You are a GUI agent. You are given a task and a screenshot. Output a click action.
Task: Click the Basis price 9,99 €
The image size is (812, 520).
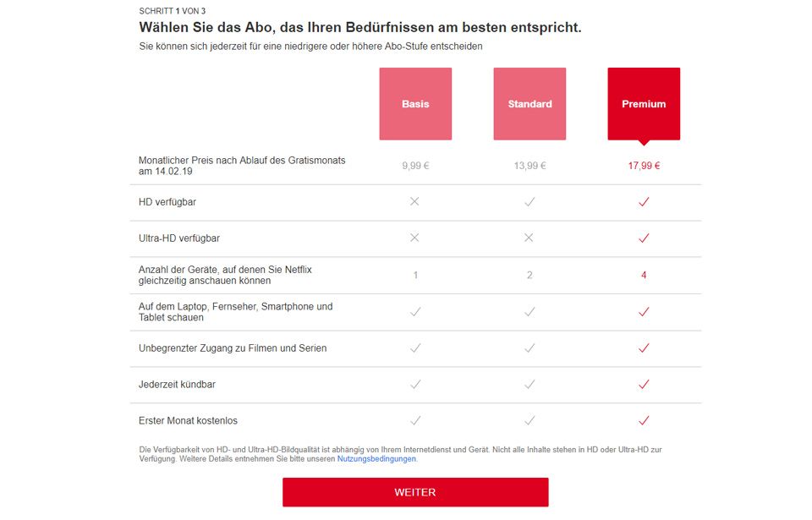415,166
